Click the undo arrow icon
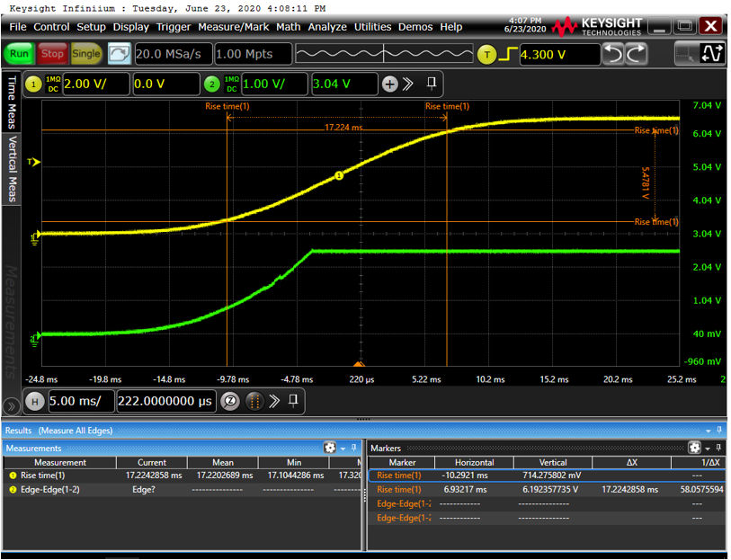The width and height of the screenshot is (731, 560). pos(613,54)
